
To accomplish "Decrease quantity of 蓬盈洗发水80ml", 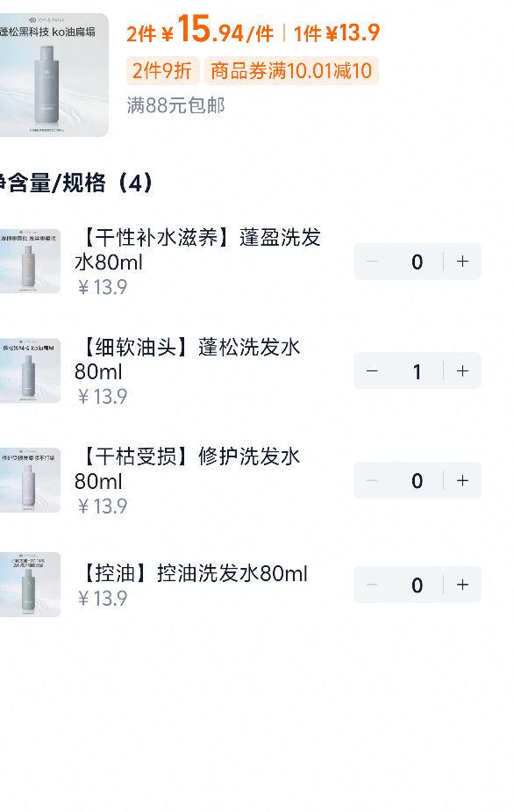I will (x=372, y=262).
